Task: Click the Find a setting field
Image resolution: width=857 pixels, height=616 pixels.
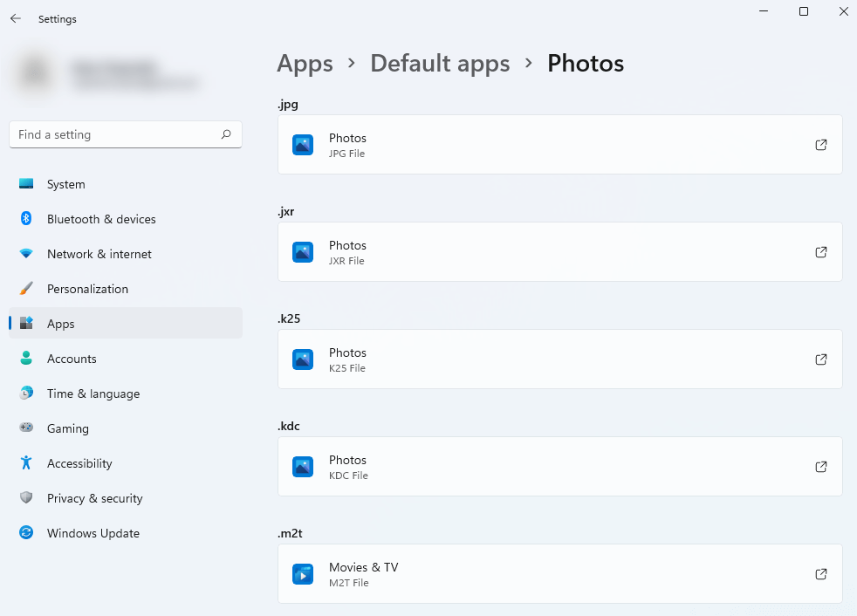Action: pyautogui.click(x=113, y=134)
